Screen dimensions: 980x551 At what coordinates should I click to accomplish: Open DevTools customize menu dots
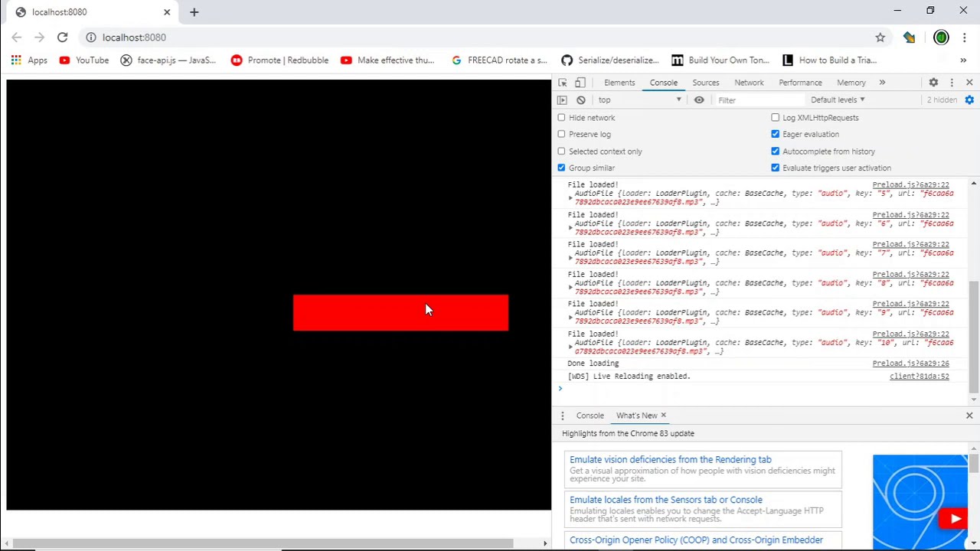click(952, 83)
